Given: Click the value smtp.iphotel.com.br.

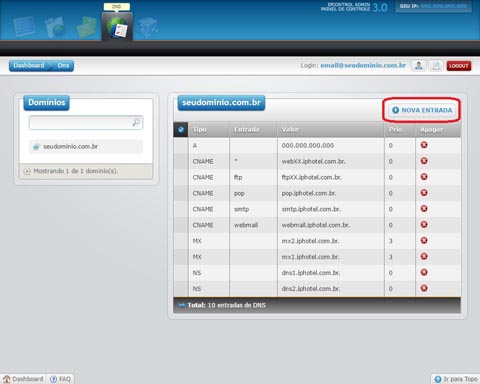Looking at the screenshot, I should click(311, 209).
